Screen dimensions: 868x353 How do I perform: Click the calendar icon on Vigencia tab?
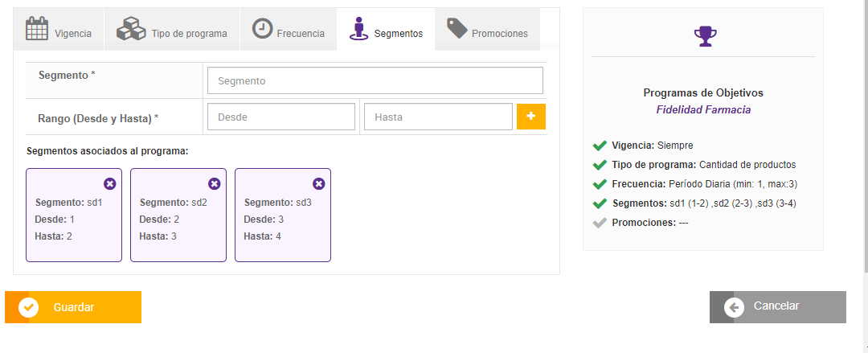tap(37, 29)
